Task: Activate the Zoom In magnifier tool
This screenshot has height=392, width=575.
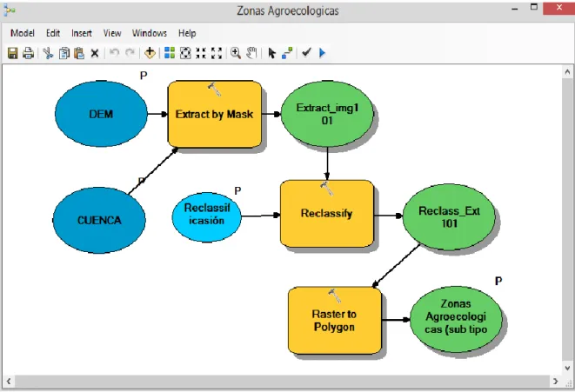Action: (236, 53)
